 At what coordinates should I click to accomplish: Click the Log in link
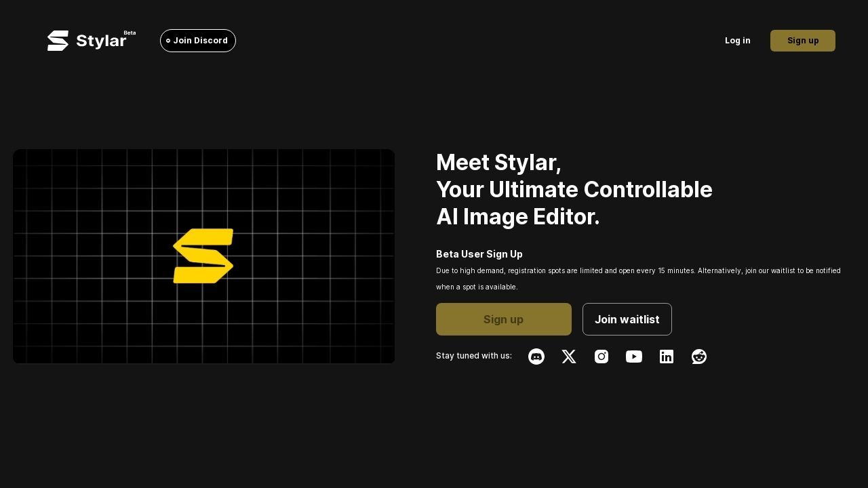(x=738, y=41)
